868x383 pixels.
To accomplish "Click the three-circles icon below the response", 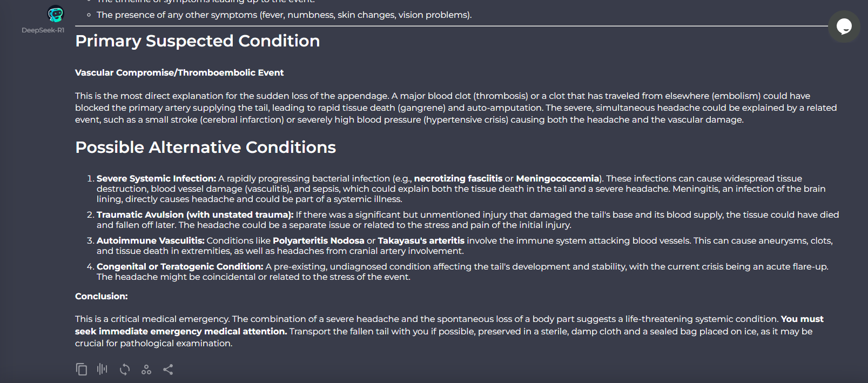I will pos(146,369).
